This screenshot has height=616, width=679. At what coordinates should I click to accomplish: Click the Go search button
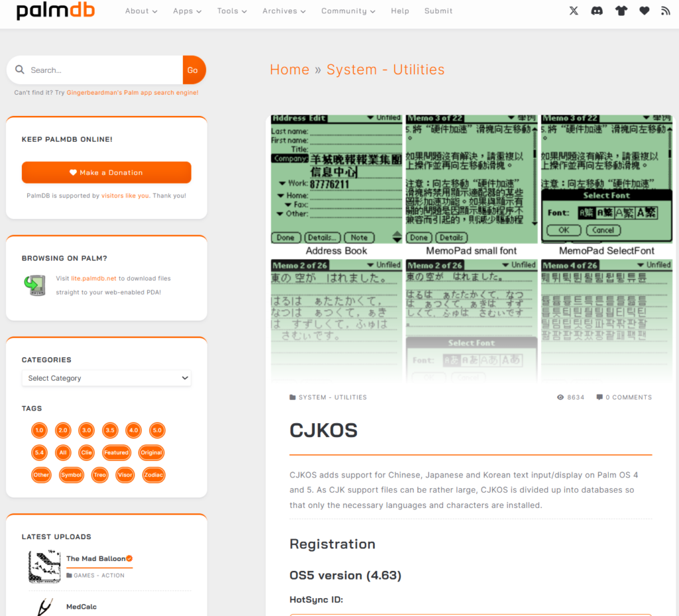pyautogui.click(x=194, y=70)
